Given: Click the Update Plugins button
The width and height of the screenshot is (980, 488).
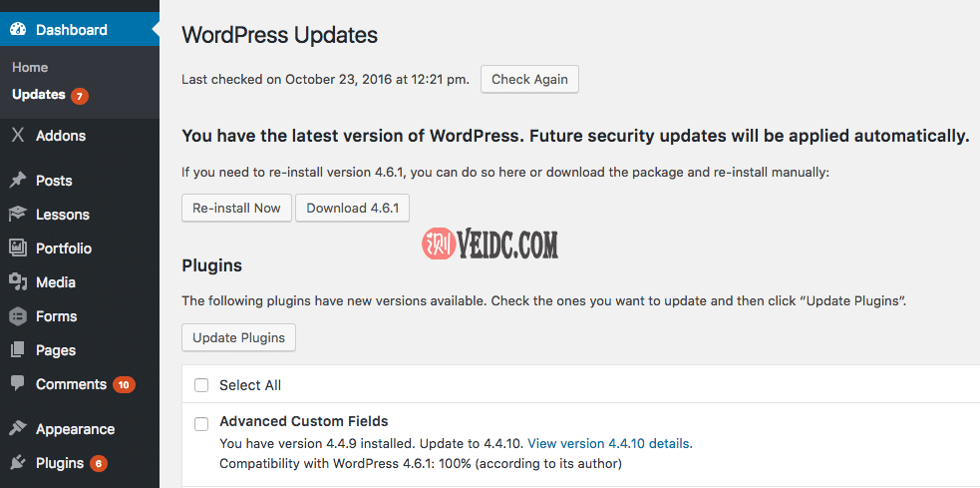Looking at the screenshot, I should [x=238, y=337].
